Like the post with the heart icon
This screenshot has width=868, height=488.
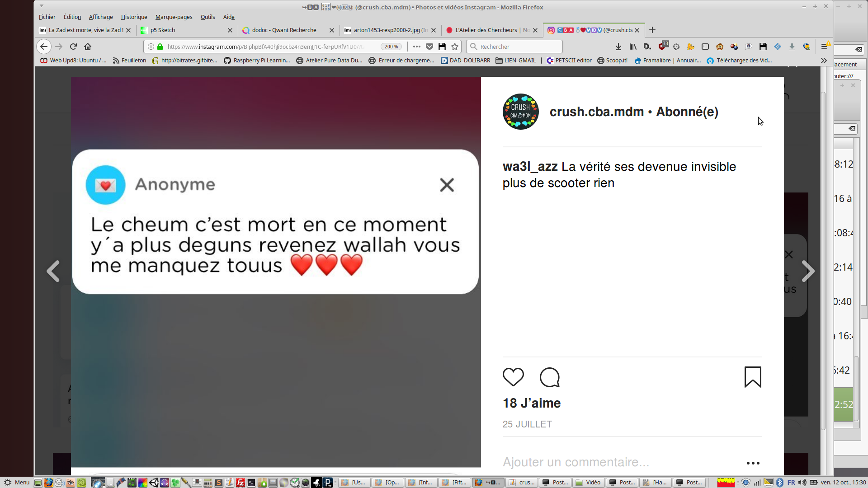click(x=513, y=377)
